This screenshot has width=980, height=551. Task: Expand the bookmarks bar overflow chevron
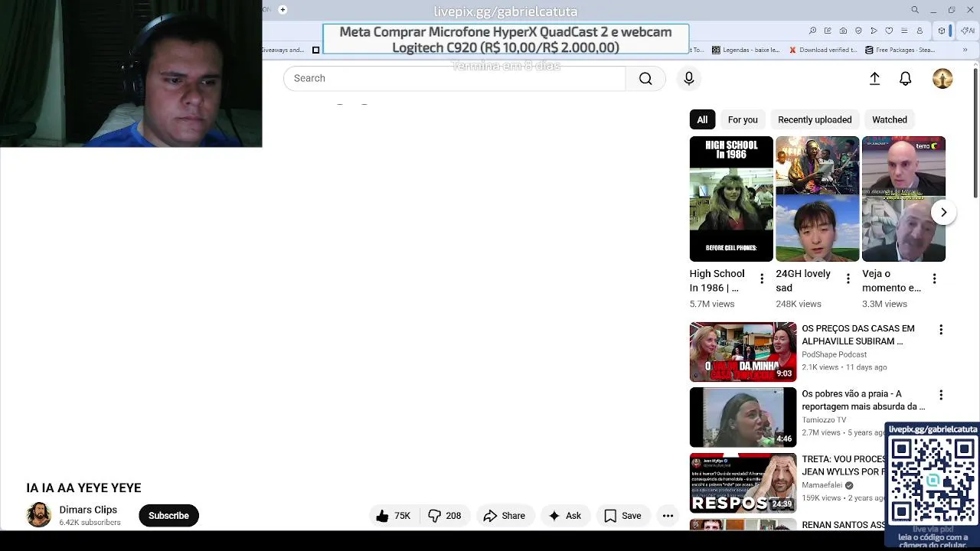tap(966, 50)
